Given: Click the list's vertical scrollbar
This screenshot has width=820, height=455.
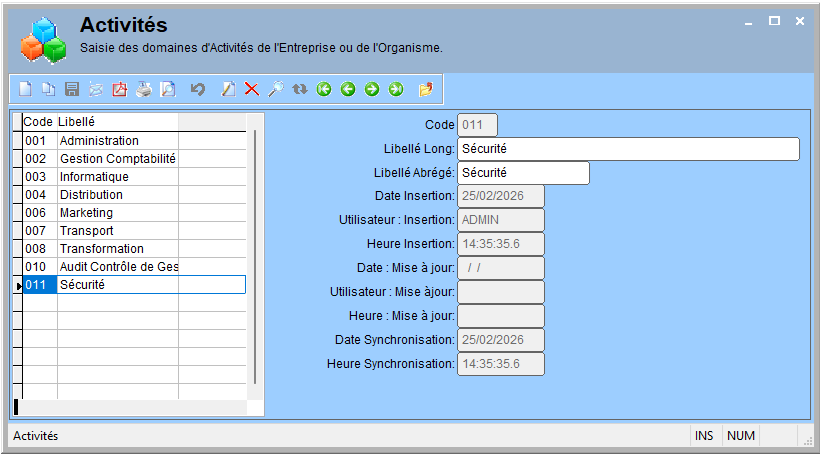Looking at the screenshot, I should coord(255,256).
